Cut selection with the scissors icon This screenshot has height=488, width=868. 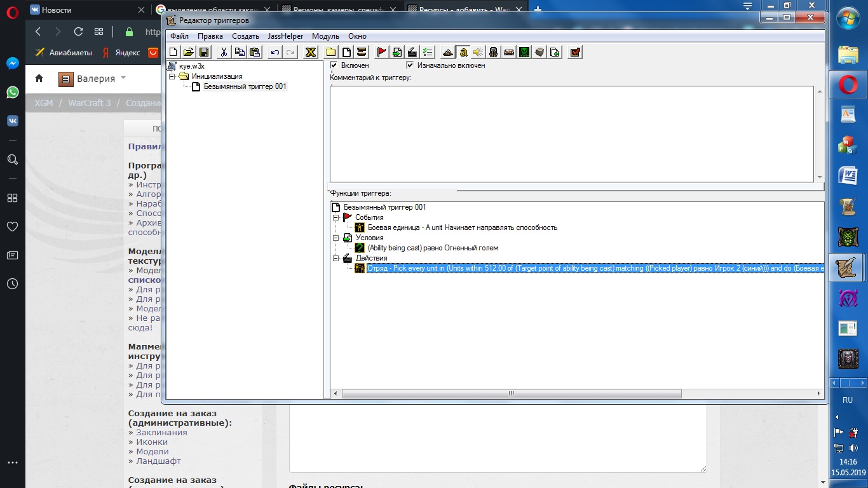coord(224,52)
